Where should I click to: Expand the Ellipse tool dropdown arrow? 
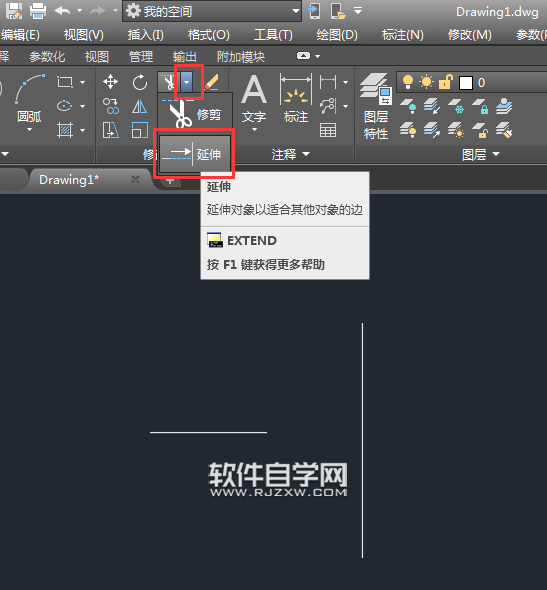pyautogui.click(x=82, y=106)
